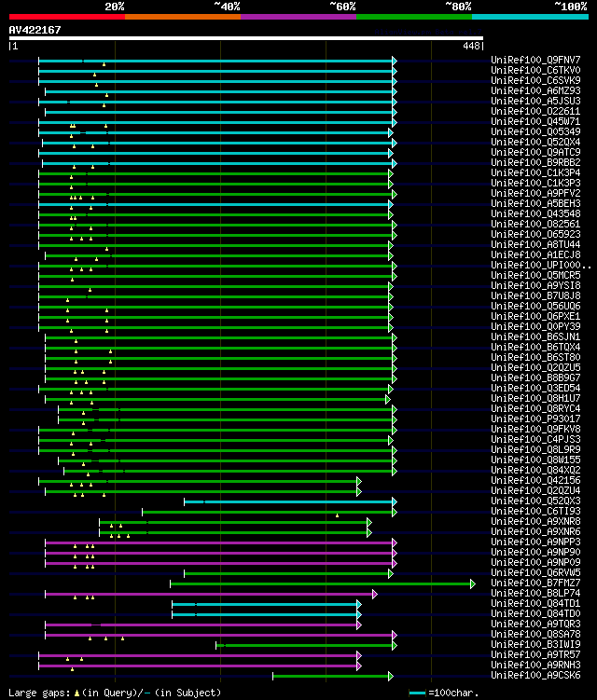Click the cyan =100char. scale bar legend
Image resolution: width=597 pixels, height=700 pixels.
coord(417,693)
